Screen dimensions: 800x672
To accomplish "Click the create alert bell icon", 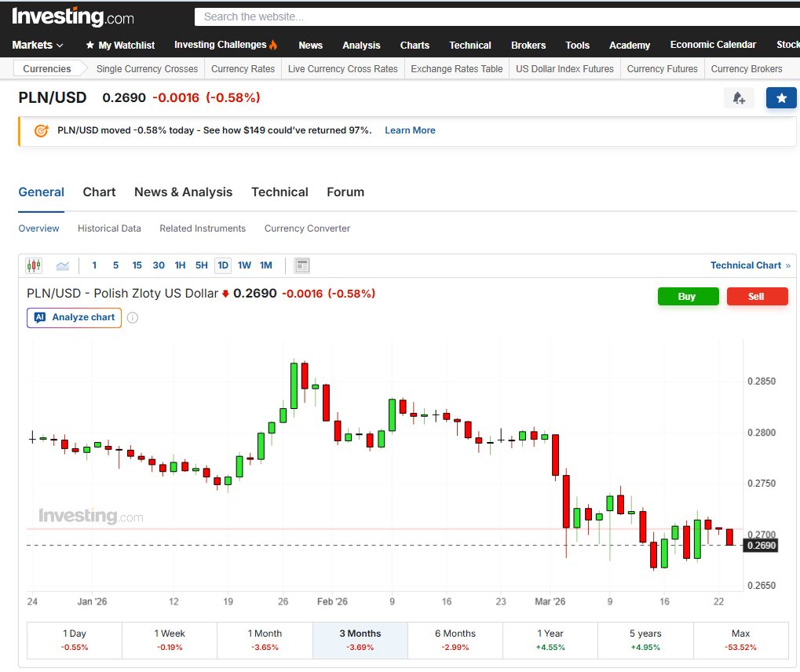I will click(x=739, y=98).
